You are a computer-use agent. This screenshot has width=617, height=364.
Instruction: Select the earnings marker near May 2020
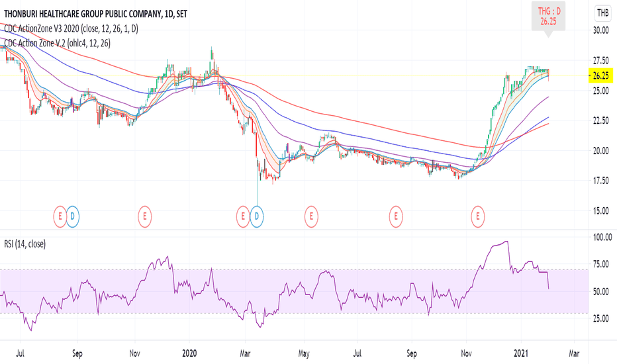pos(311,216)
